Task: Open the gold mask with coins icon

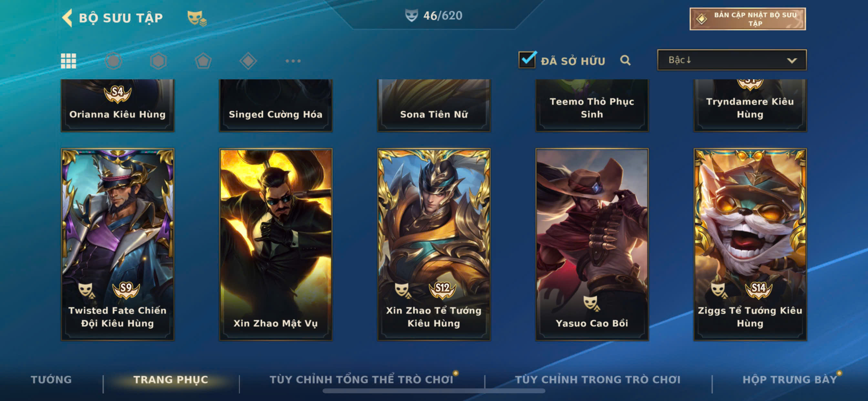Action: pyautogui.click(x=197, y=18)
